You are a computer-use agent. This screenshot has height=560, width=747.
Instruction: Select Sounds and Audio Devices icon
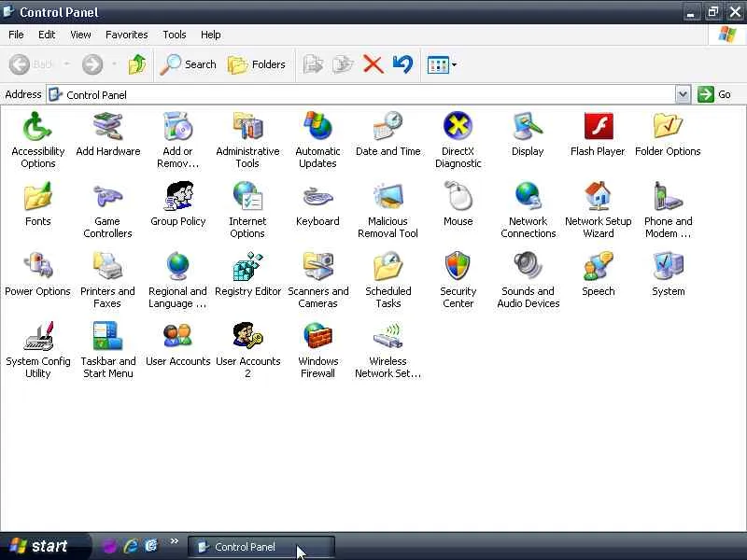click(x=528, y=266)
